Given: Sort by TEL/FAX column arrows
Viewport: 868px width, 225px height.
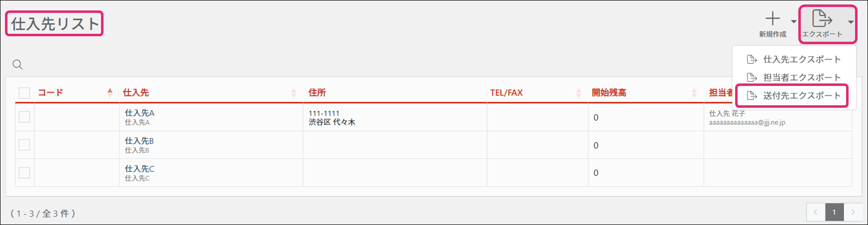Looking at the screenshot, I should 578,93.
